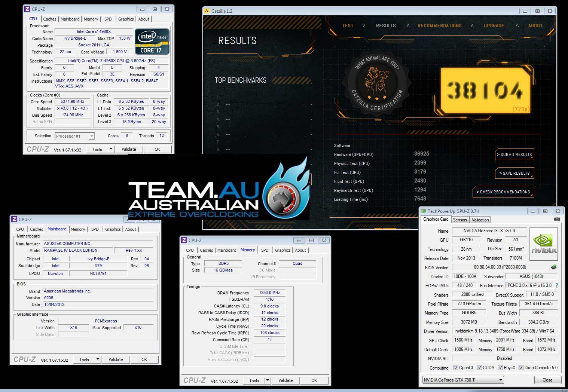Click the BIOS save chip icon in GPU-Z

click(x=554, y=267)
